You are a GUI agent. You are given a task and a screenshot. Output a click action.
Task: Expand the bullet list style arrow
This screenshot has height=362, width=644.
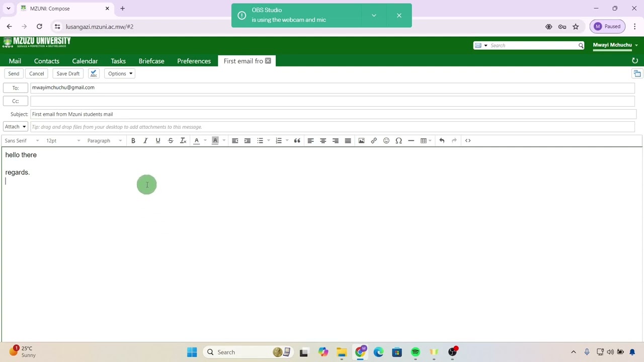tap(269, 141)
